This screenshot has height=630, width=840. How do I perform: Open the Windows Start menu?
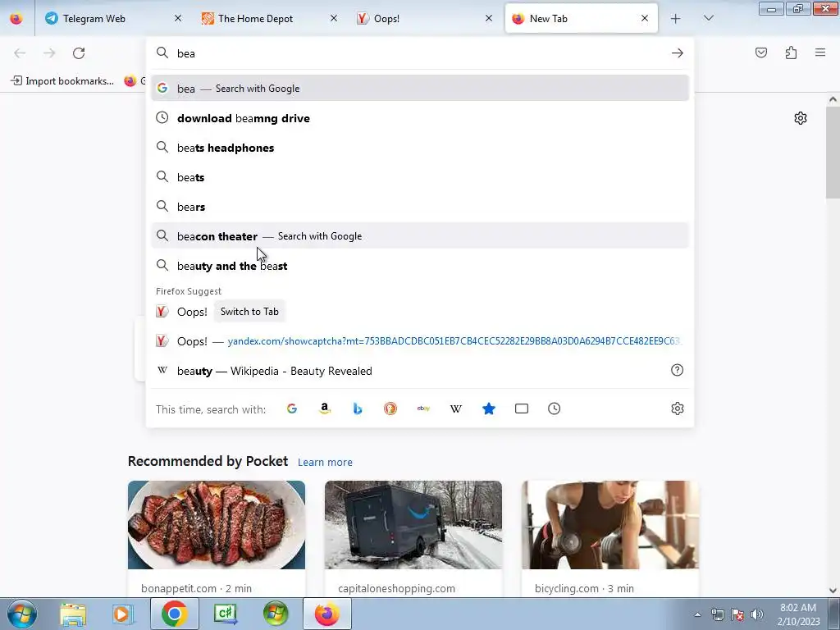[x=21, y=614]
